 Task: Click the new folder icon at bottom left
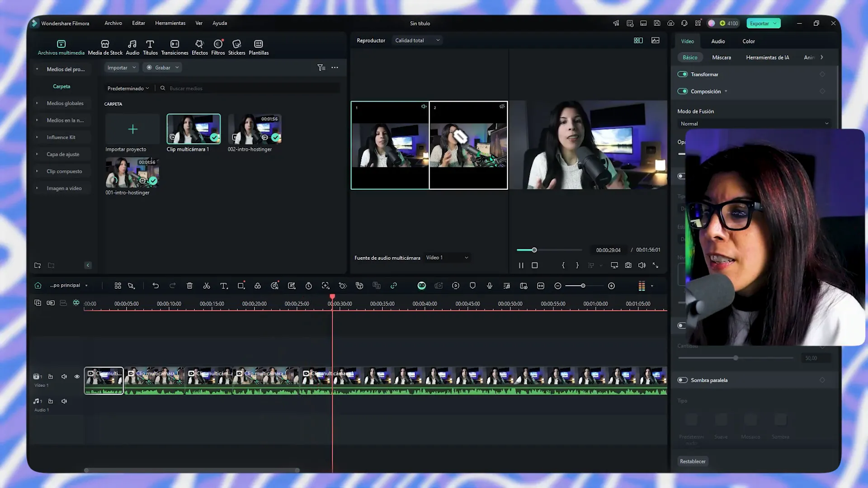pyautogui.click(x=38, y=265)
